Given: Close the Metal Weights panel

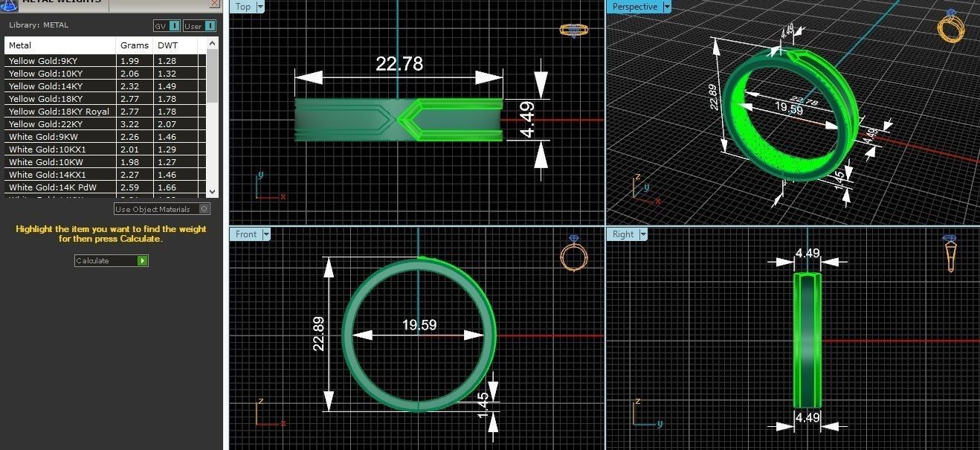Looking at the screenshot, I should click(215, 3).
